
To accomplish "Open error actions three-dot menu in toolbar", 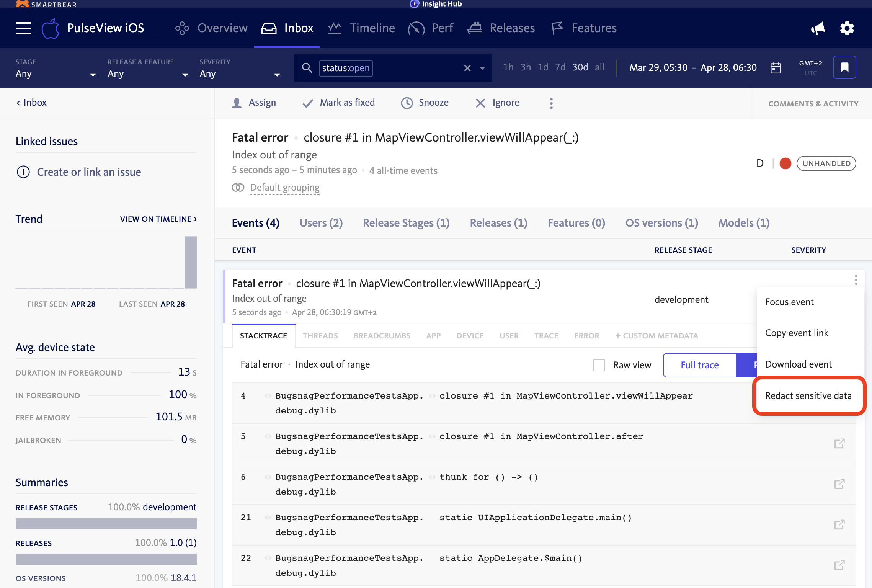I will click(x=551, y=103).
